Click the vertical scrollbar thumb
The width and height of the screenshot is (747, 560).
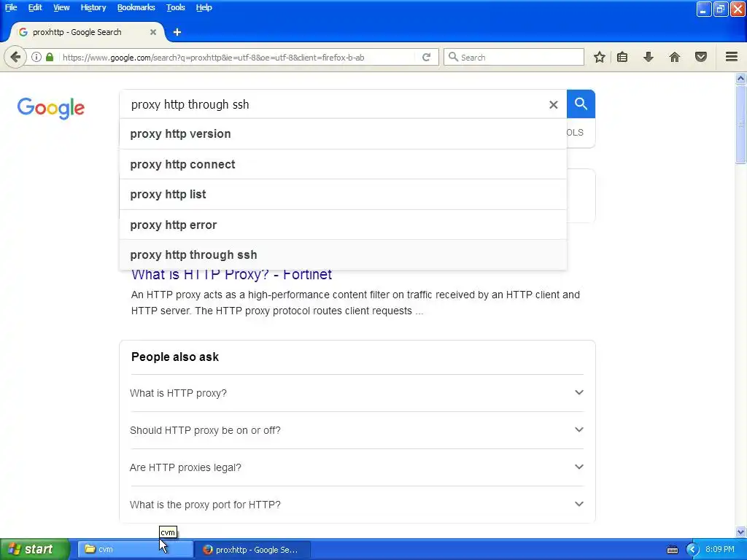click(x=741, y=125)
